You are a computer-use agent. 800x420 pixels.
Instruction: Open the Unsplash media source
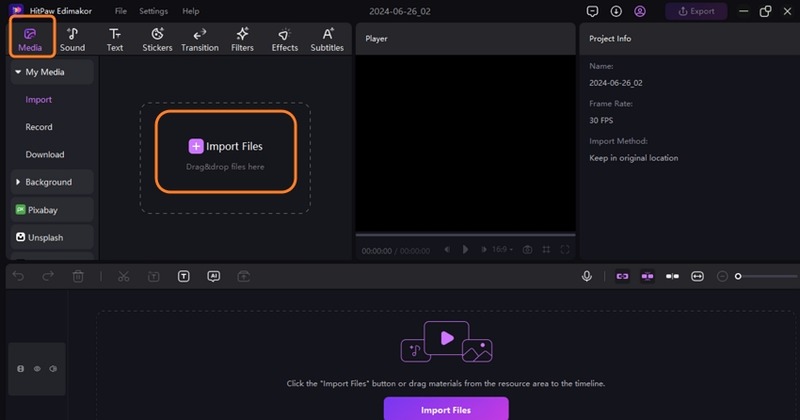[x=52, y=237]
